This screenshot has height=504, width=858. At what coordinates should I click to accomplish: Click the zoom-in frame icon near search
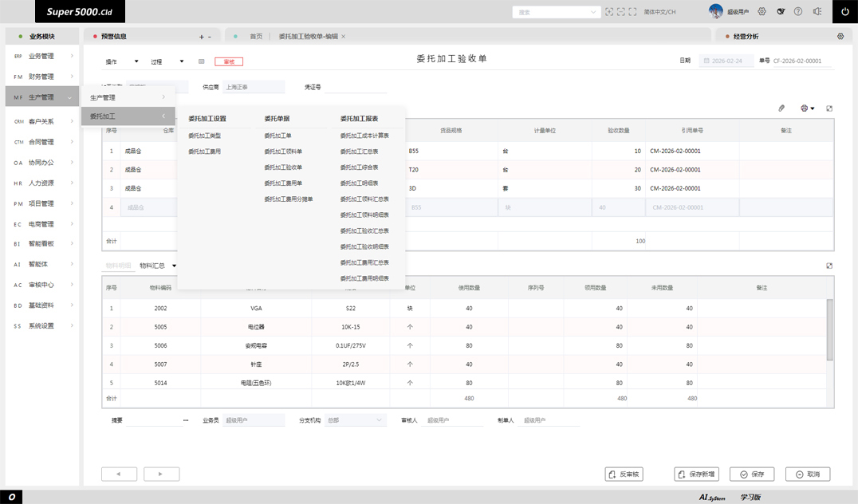609,11
